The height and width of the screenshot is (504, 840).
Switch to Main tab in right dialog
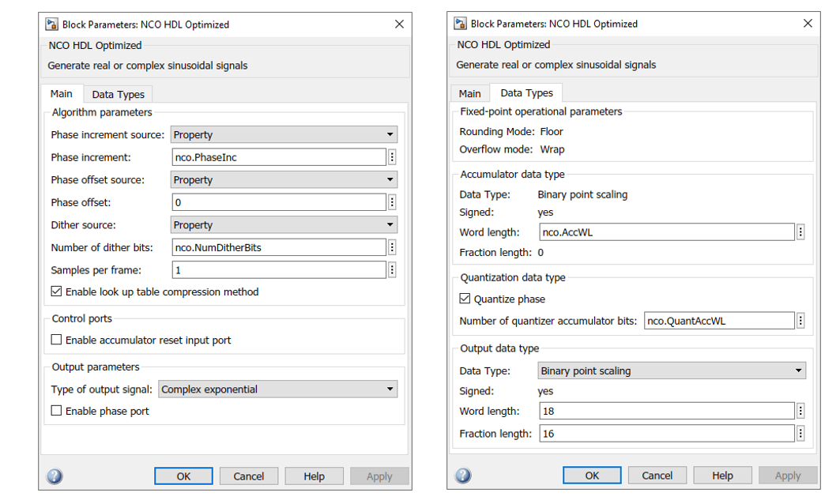pos(469,93)
